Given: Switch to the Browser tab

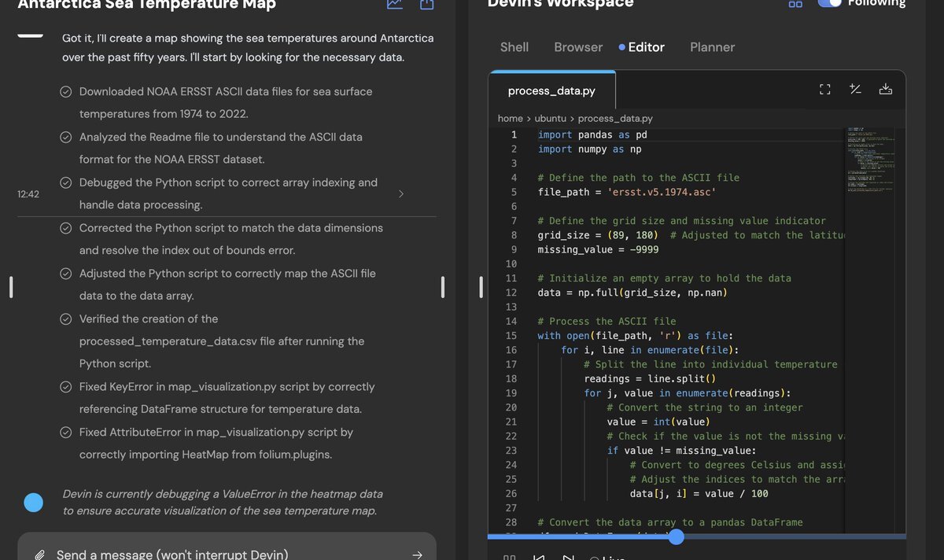Looking at the screenshot, I should pyautogui.click(x=577, y=47).
